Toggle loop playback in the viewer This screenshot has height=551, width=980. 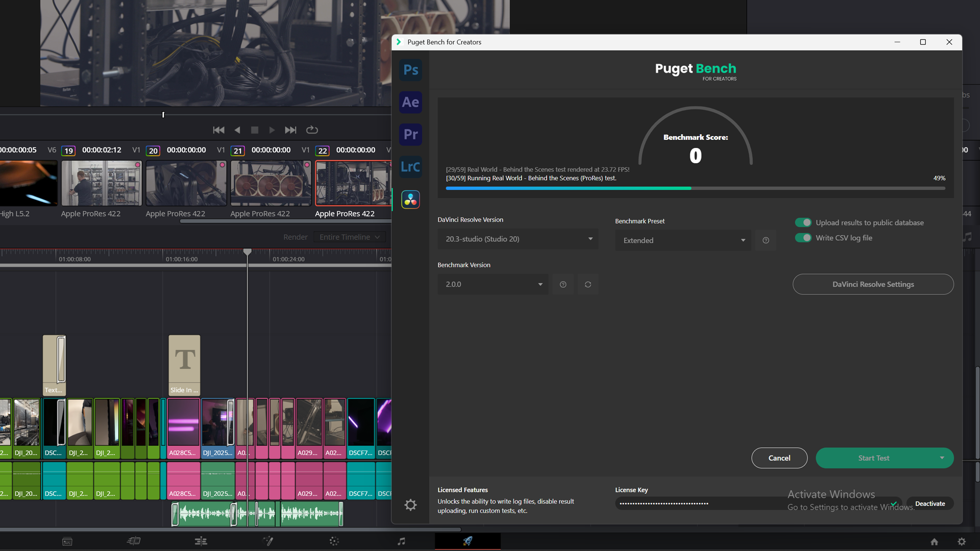[x=312, y=130]
